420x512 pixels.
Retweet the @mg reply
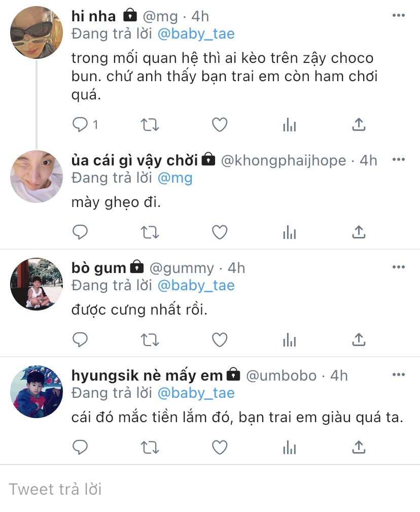pyautogui.click(x=150, y=125)
